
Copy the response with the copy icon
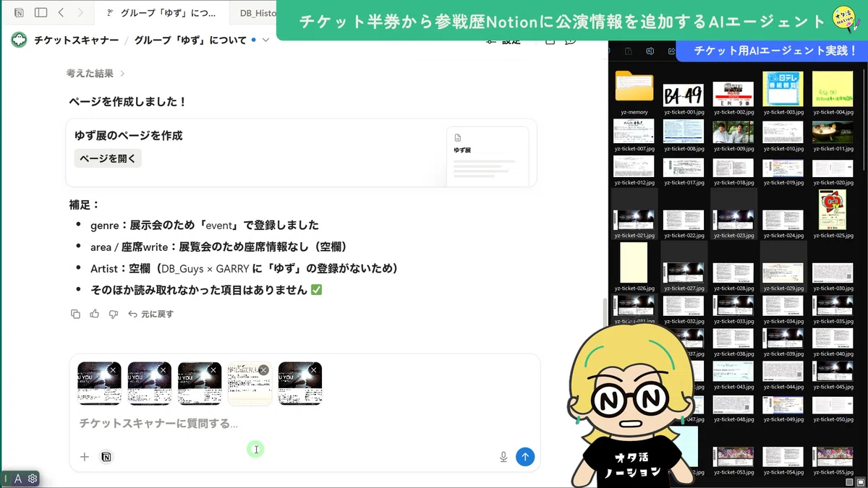tap(75, 314)
